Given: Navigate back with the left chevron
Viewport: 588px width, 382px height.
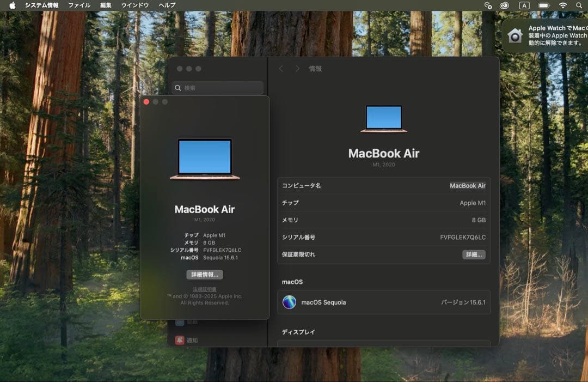Looking at the screenshot, I should [281, 69].
